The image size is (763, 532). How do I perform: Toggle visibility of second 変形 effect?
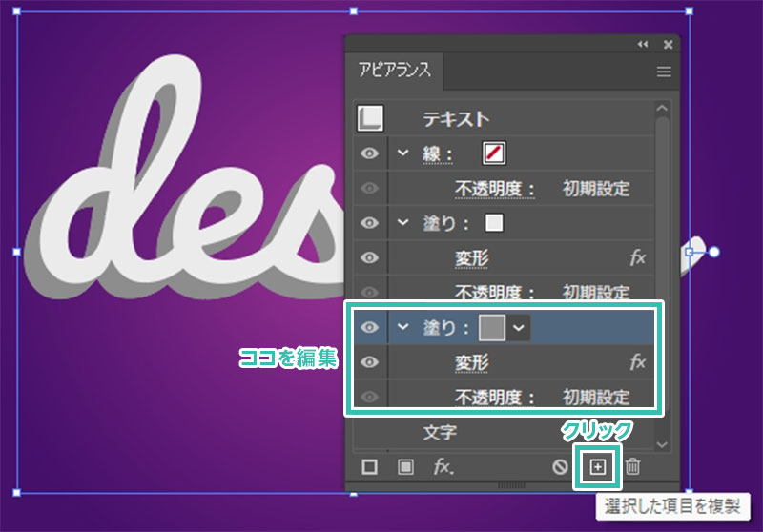pyautogui.click(x=369, y=361)
